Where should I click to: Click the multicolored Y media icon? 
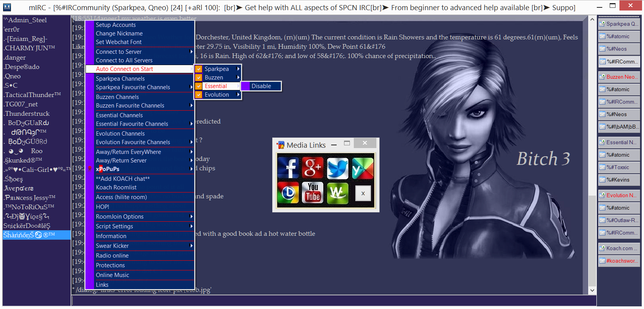pos(362,168)
